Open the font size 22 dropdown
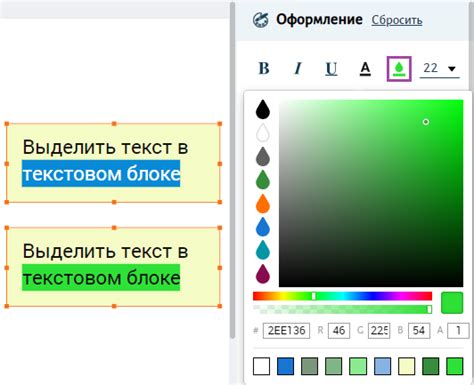This screenshot has height=385, width=474. coord(439,69)
